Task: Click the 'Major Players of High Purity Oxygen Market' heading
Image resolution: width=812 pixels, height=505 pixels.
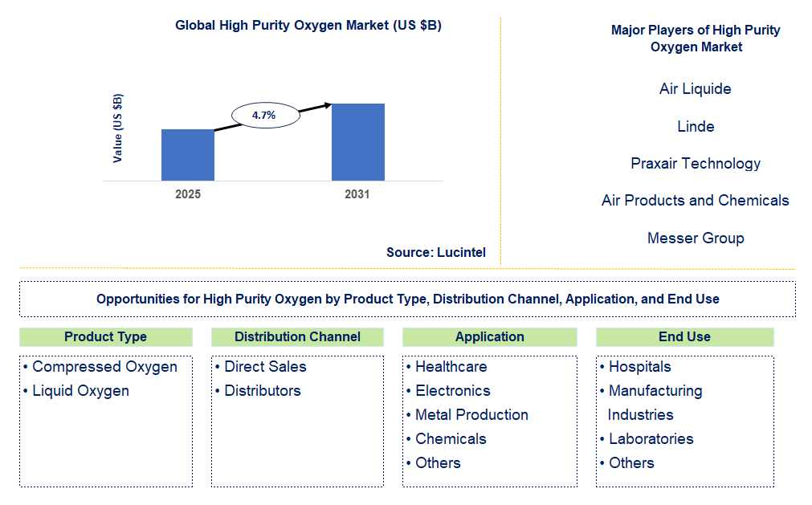Action: 696,39
